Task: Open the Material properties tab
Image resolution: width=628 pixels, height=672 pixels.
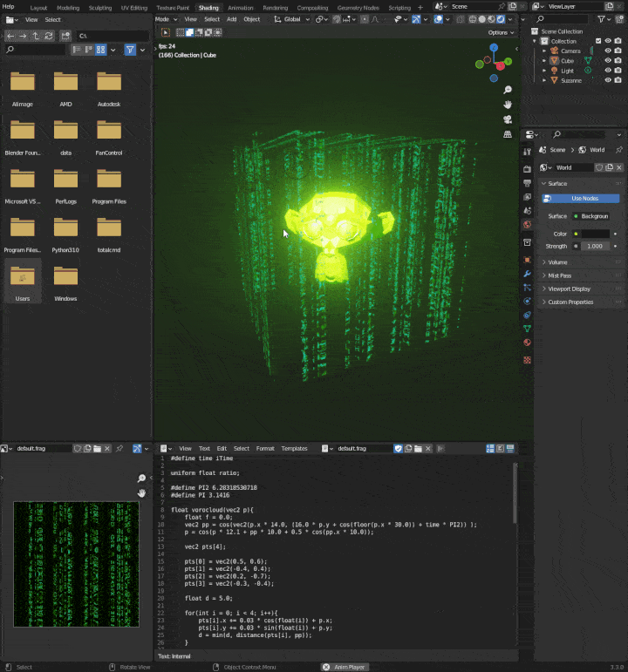Action: click(527, 343)
